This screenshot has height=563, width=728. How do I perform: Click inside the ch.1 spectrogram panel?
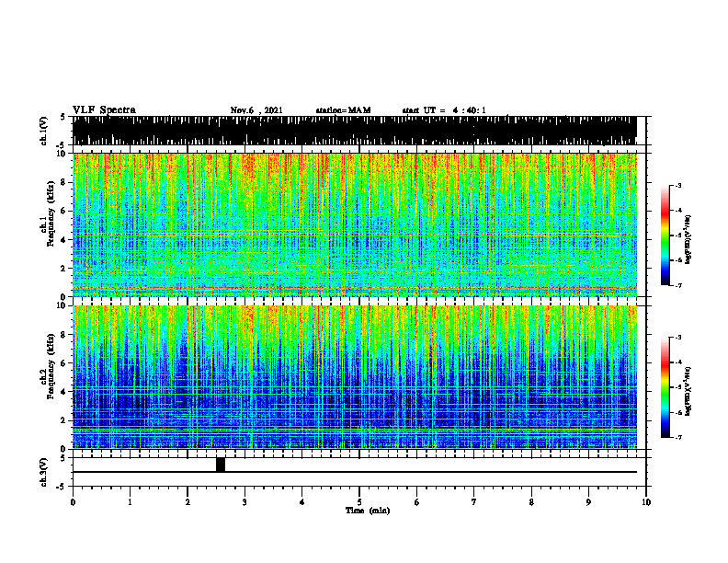click(x=354, y=224)
